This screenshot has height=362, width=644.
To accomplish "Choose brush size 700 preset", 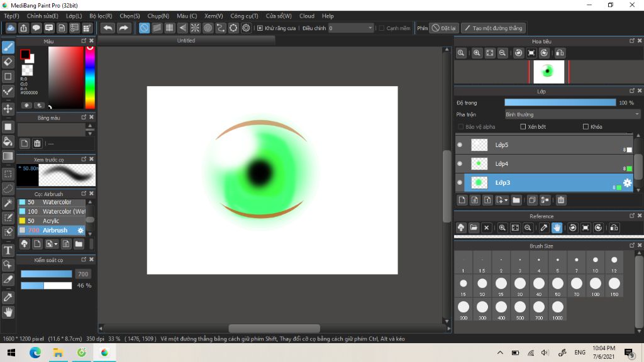I will [539, 310].
